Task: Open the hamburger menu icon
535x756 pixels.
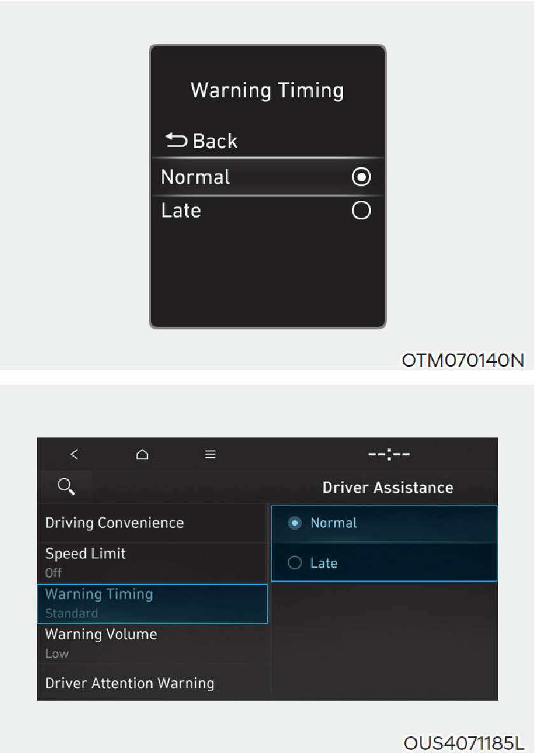Action: [210, 454]
